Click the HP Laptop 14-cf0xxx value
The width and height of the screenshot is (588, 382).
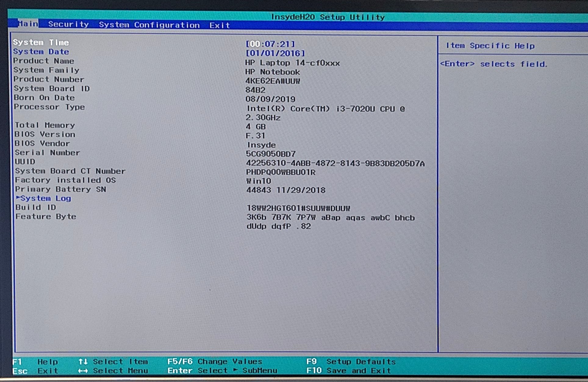click(x=292, y=63)
